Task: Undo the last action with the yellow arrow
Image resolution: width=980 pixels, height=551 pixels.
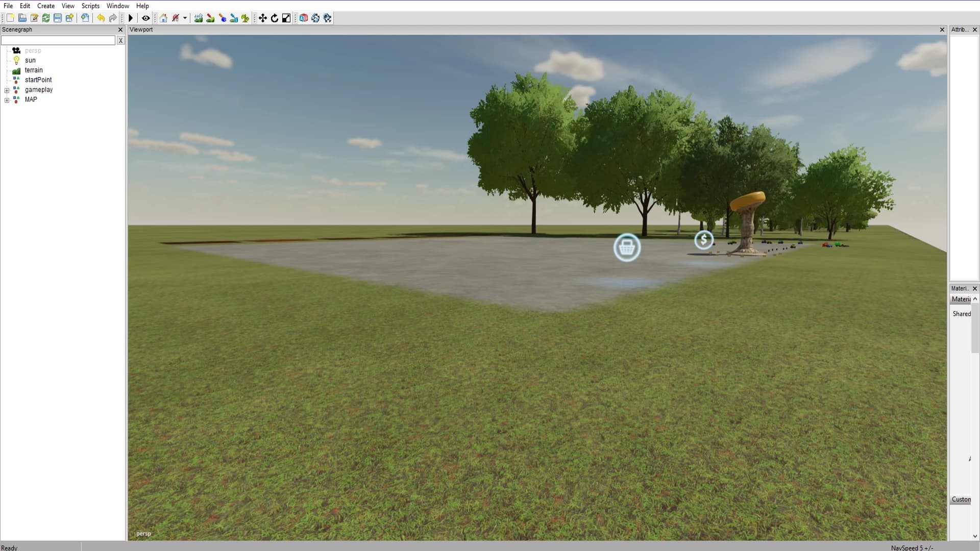Action: [x=101, y=18]
